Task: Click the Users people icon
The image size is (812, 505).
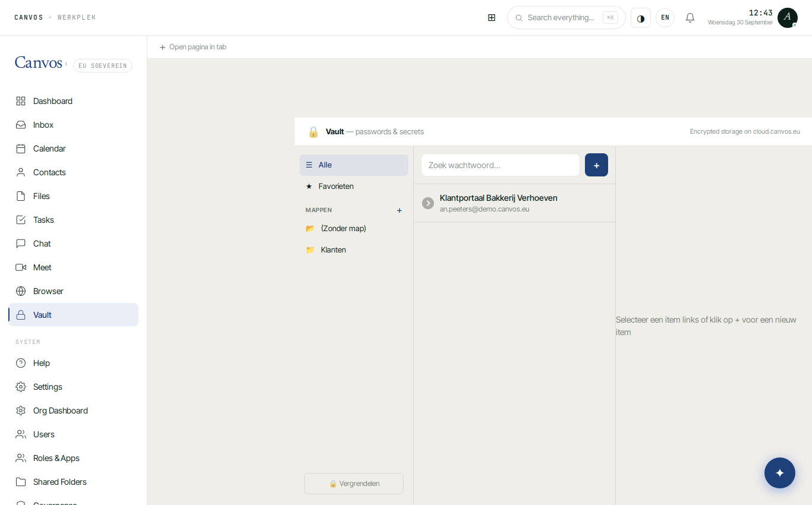Action: click(x=21, y=434)
